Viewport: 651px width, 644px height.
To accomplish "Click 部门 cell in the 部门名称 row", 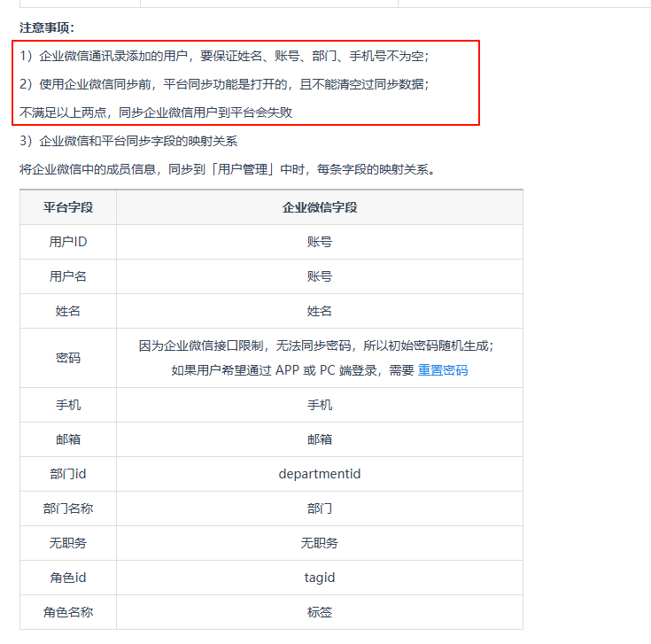I will click(x=319, y=508).
